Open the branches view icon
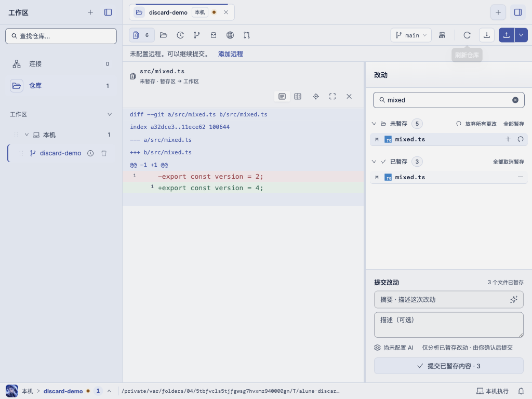Image resolution: width=532 pixels, height=399 pixels. [197, 35]
